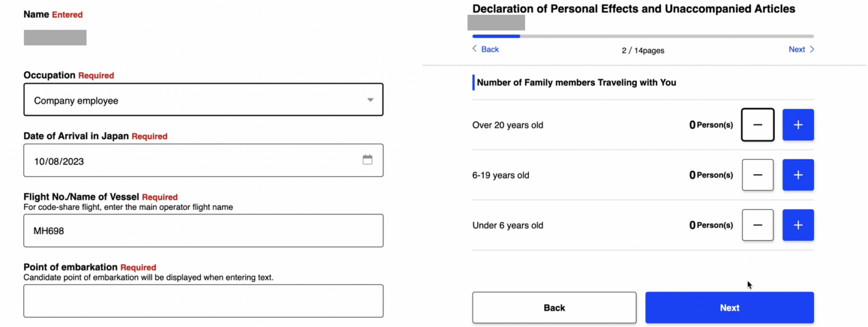Click the minus icon beside 6-19 years old

tap(757, 175)
